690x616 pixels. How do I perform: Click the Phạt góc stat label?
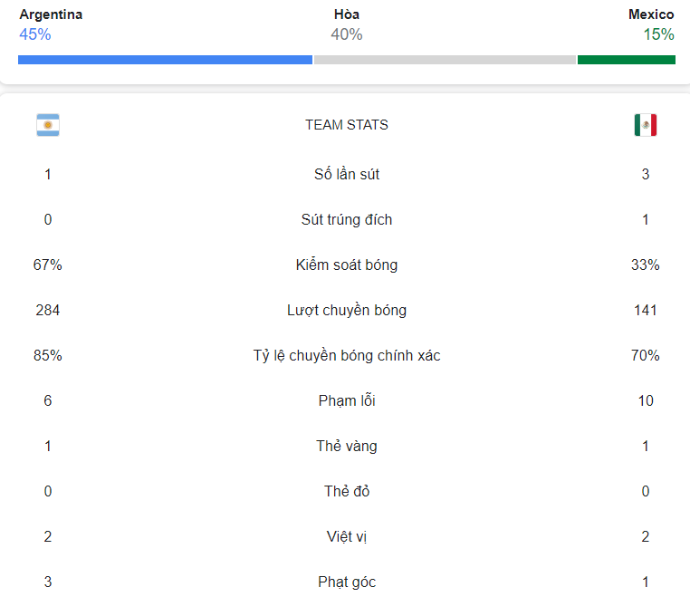click(347, 582)
